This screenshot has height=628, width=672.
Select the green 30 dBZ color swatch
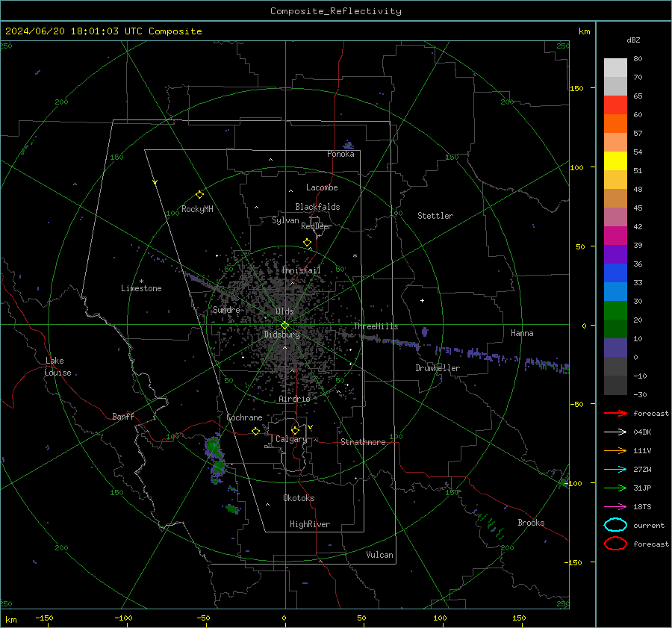point(615,310)
